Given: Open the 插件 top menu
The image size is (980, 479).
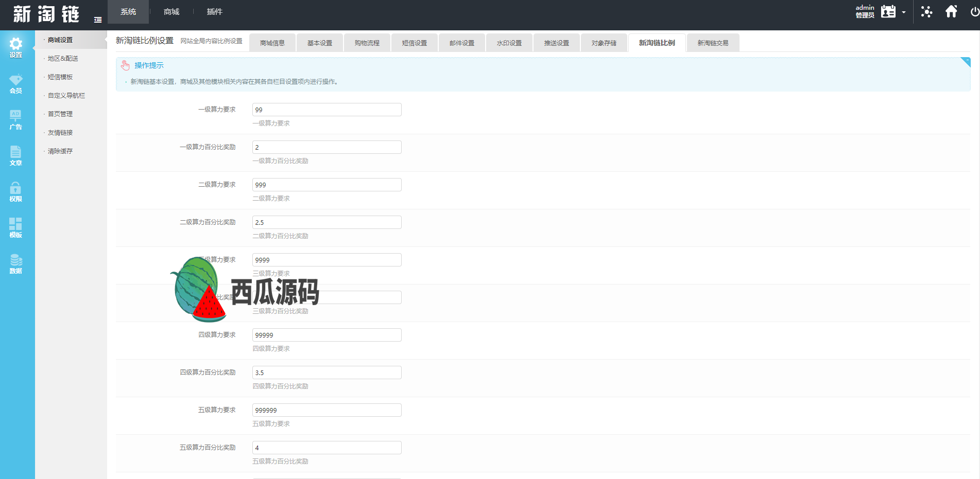Looking at the screenshot, I should coord(215,12).
